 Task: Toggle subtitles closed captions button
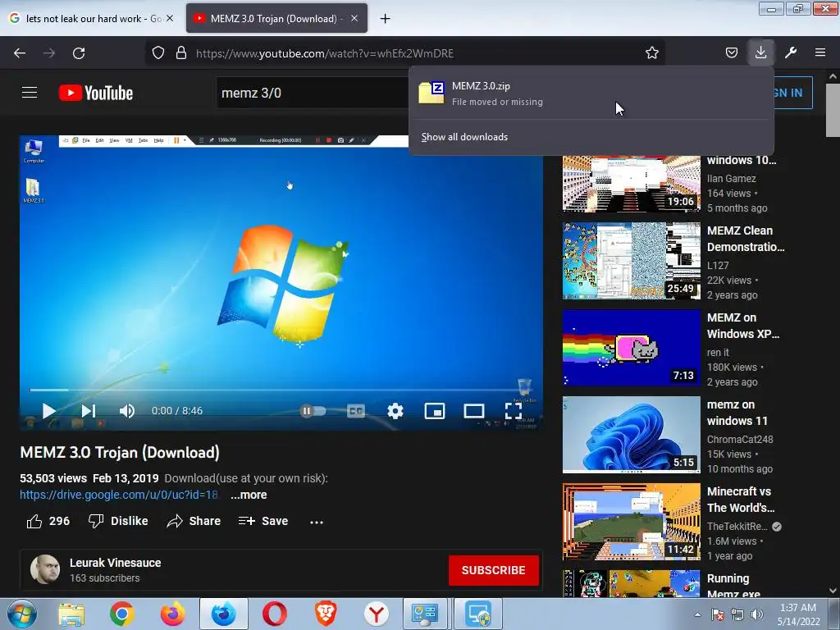[x=356, y=411]
